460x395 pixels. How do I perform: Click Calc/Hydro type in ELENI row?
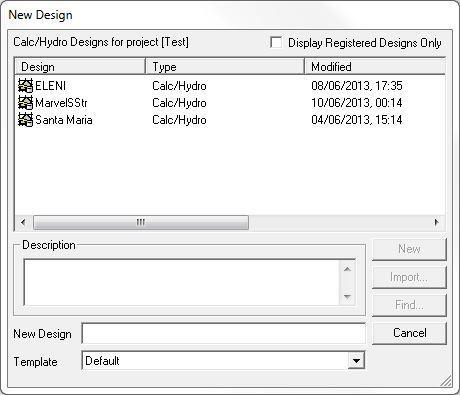[x=179, y=86]
